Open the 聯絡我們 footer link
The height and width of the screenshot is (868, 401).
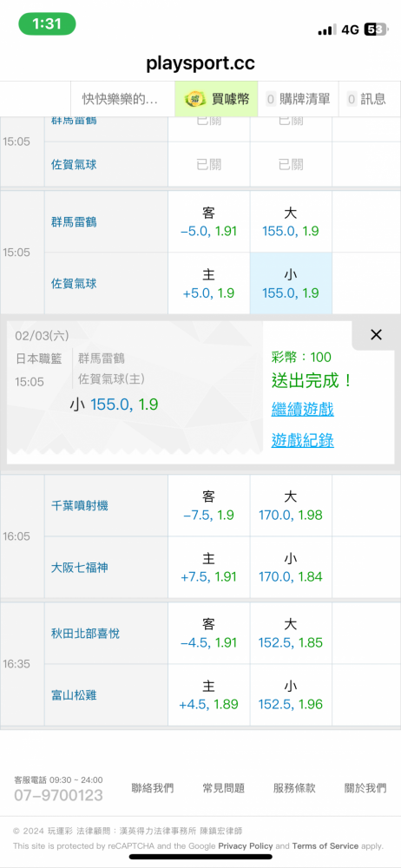click(152, 788)
